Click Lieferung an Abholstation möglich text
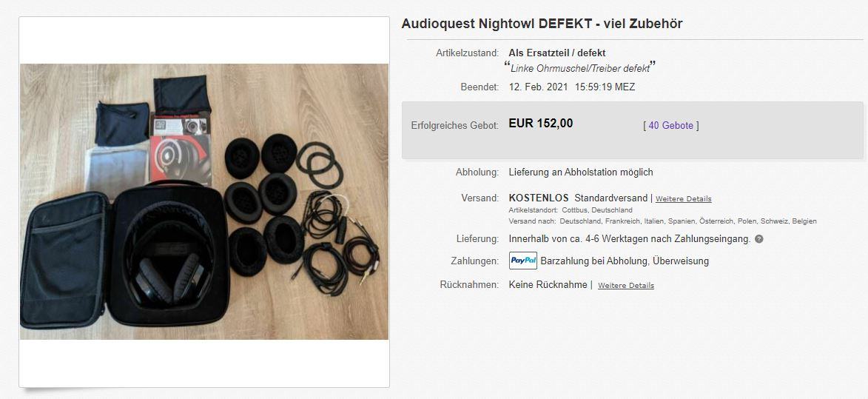The image size is (868, 399). tap(581, 172)
